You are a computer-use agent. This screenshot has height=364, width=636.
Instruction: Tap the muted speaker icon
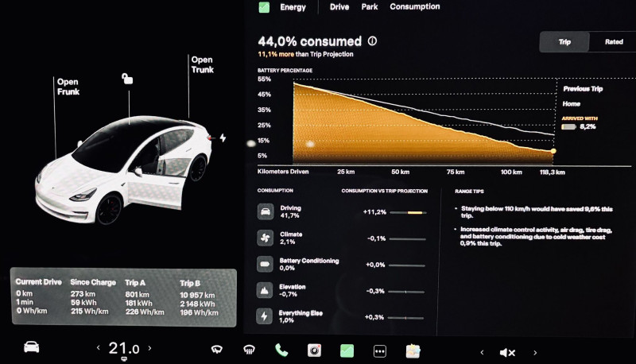tap(507, 353)
